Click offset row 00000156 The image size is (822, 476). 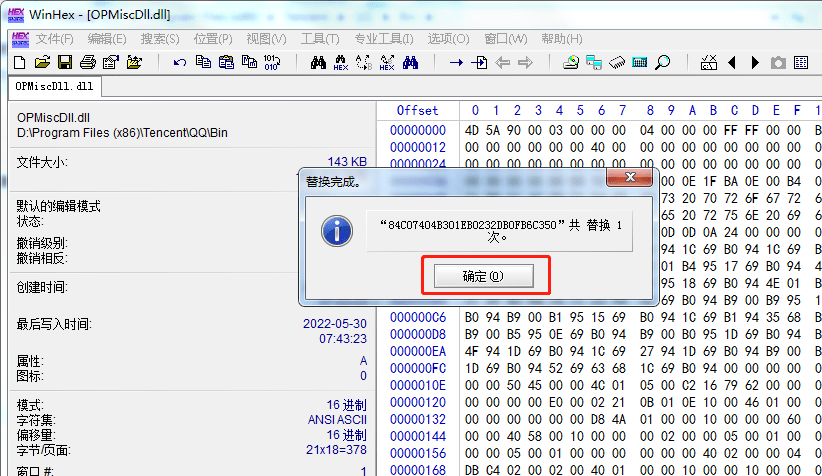[418, 453]
